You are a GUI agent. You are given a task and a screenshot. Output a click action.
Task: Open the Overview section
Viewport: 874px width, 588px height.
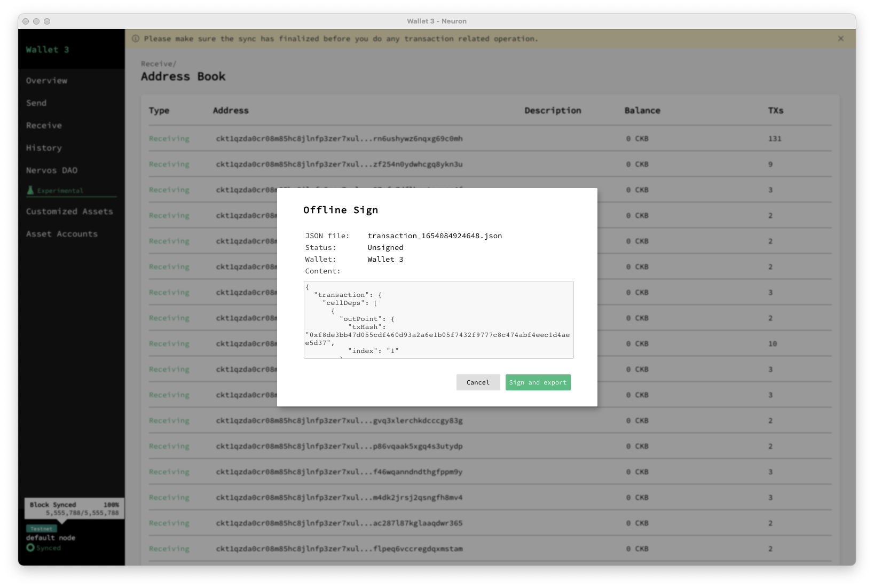tap(46, 80)
